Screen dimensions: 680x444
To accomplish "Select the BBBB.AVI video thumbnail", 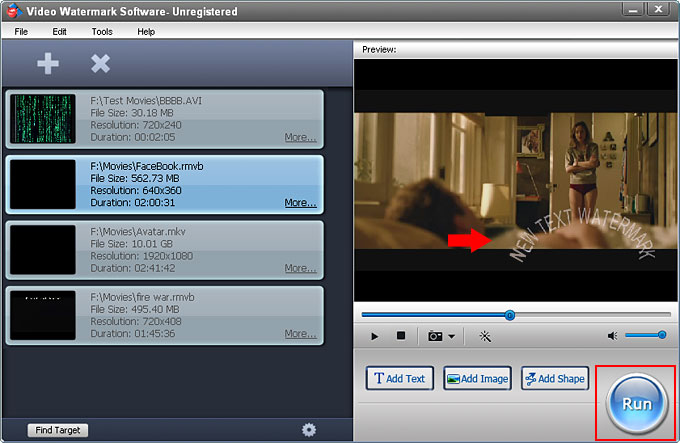I will (43, 119).
